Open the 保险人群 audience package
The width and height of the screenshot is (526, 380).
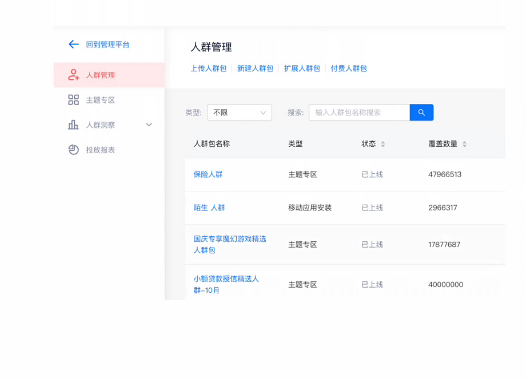(x=208, y=174)
